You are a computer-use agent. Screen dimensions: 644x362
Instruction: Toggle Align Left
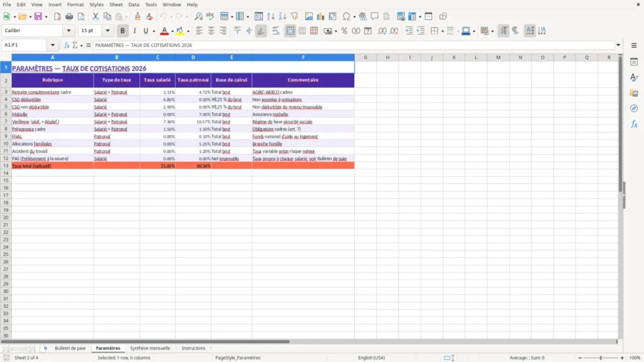[x=199, y=31]
